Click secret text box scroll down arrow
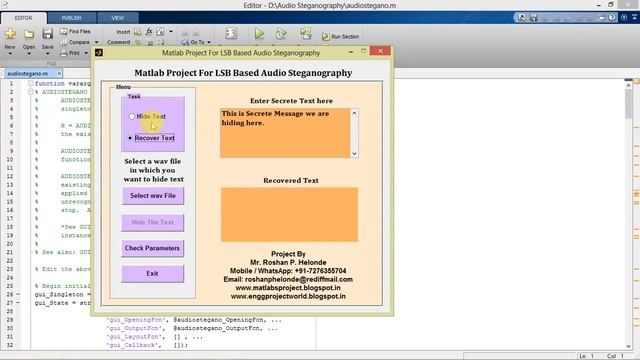This screenshot has height=360, width=640. (x=354, y=153)
